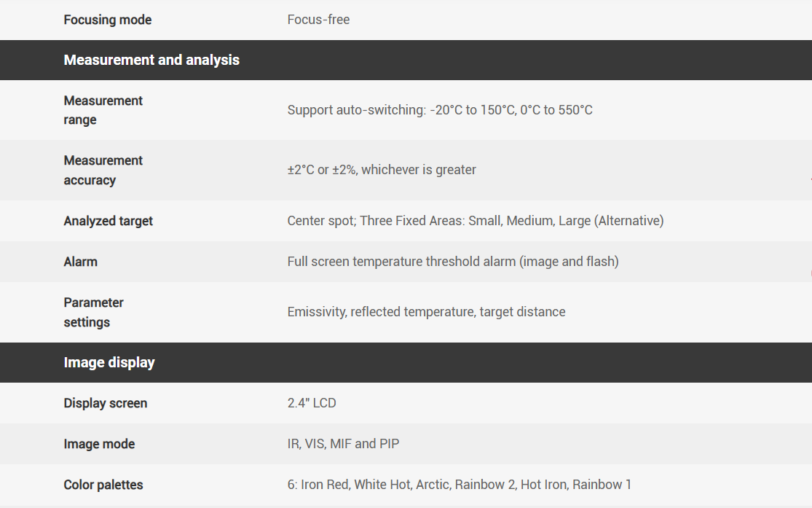Select the Measurement accuracy label
The height and width of the screenshot is (508, 812).
pos(103,170)
